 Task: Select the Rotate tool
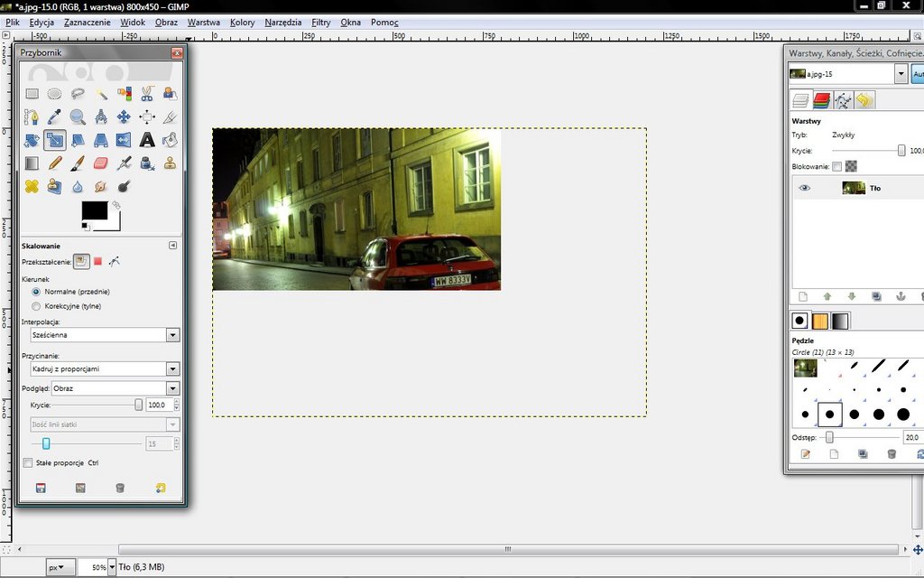pyautogui.click(x=32, y=140)
